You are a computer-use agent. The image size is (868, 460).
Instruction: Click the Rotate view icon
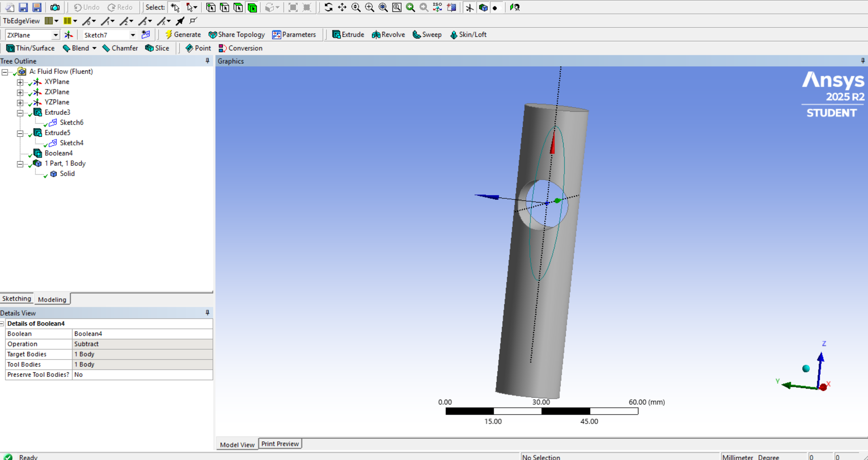pos(329,7)
